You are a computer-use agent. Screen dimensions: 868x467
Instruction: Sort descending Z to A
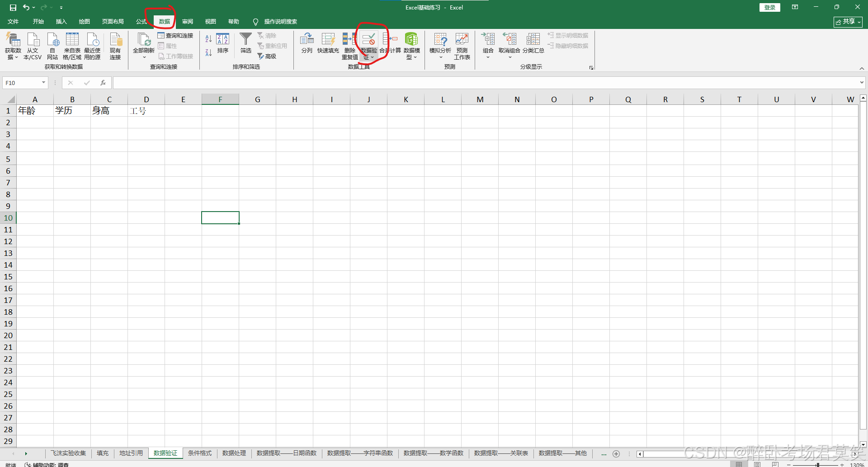208,52
